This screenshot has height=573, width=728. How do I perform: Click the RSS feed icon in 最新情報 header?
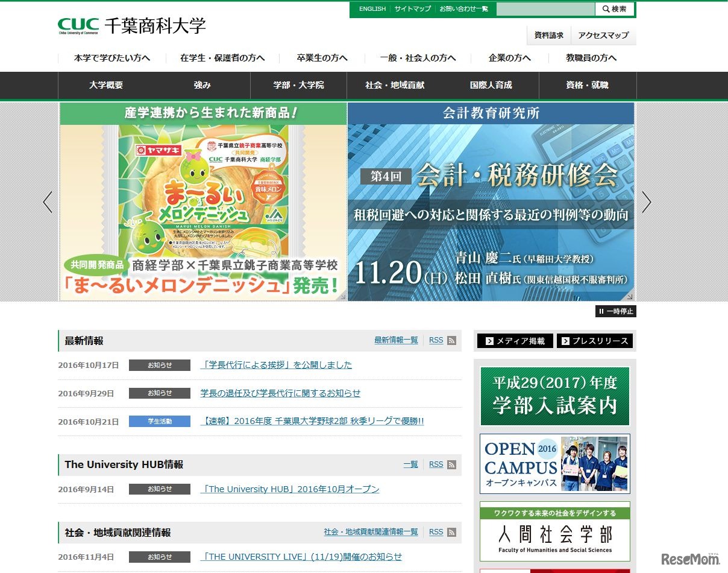pos(451,341)
